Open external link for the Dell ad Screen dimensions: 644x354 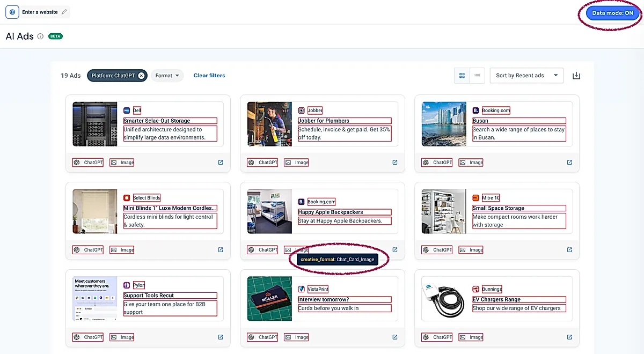221,163
